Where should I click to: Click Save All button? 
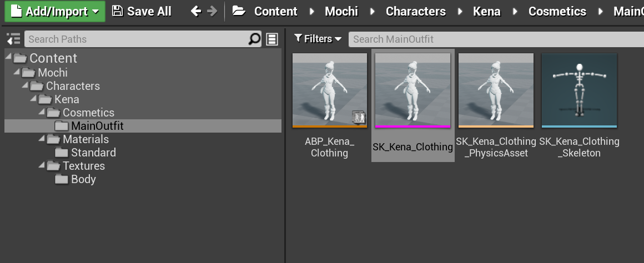click(142, 11)
